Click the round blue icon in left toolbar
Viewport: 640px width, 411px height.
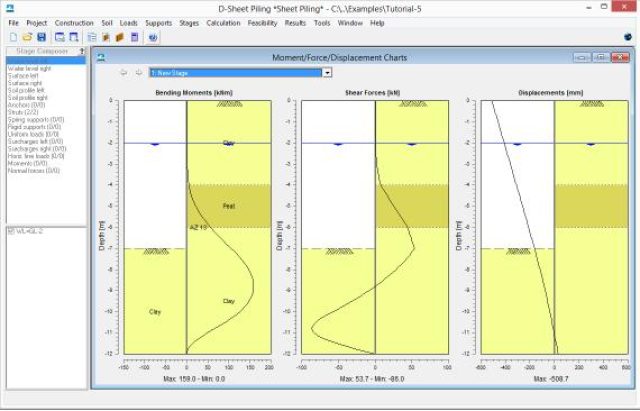point(152,36)
